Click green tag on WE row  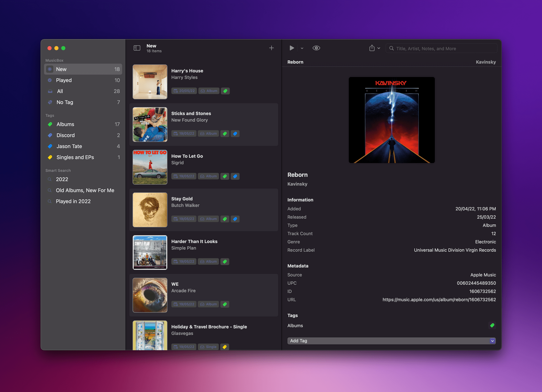[225, 304]
